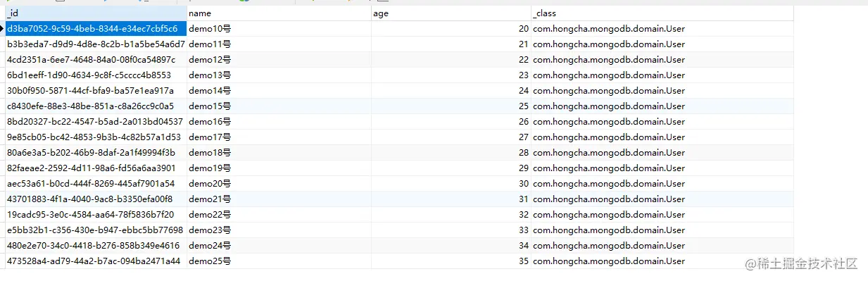
Task: Sort by the age column header
Action: [451, 13]
